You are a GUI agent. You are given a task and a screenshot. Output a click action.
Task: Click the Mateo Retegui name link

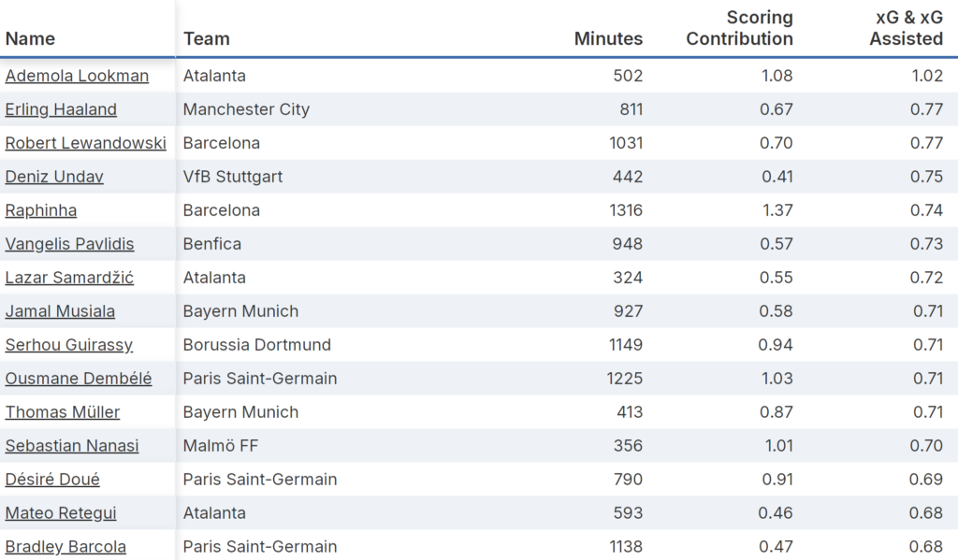click(61, 513)
